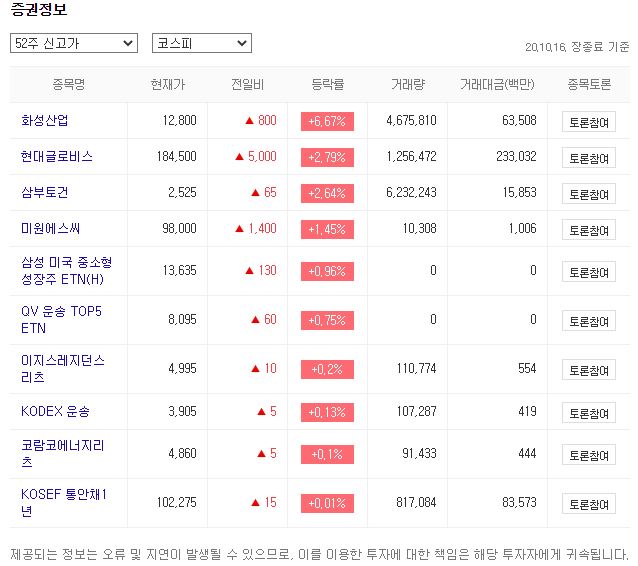This screenshot has height=566, width=638.
Task: Click 토론참여 button for 미원에스씨
Action: pyautogui.click(x=589, y=229)
